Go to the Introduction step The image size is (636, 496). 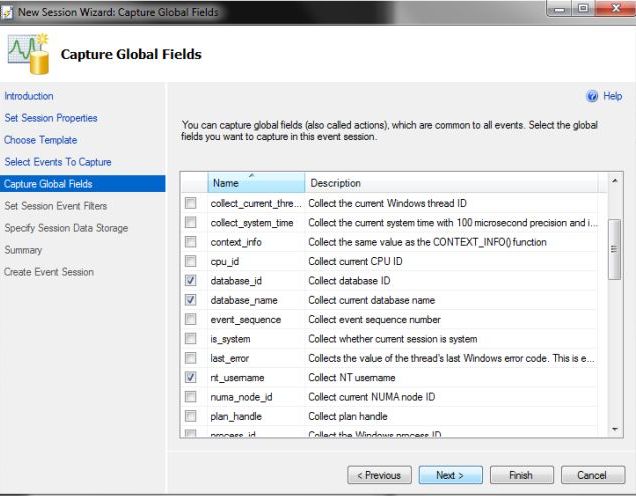click(x=29, y=96)
